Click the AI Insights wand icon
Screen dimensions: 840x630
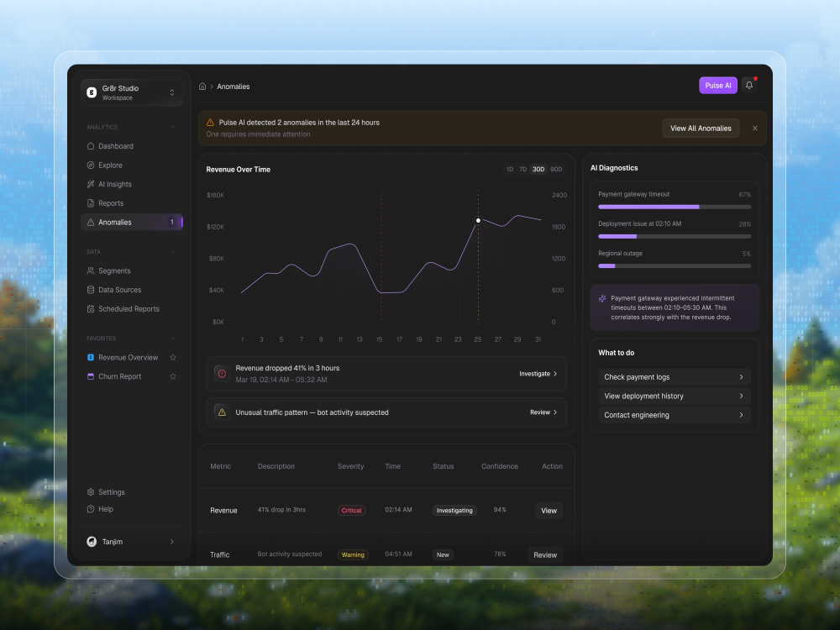click(x=91, y=184)
